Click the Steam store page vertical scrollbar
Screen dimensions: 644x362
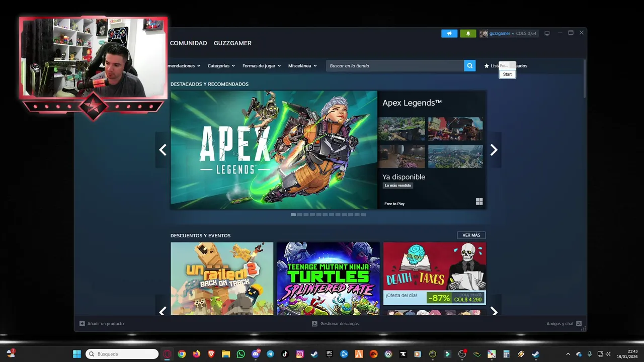coord(584,79)
